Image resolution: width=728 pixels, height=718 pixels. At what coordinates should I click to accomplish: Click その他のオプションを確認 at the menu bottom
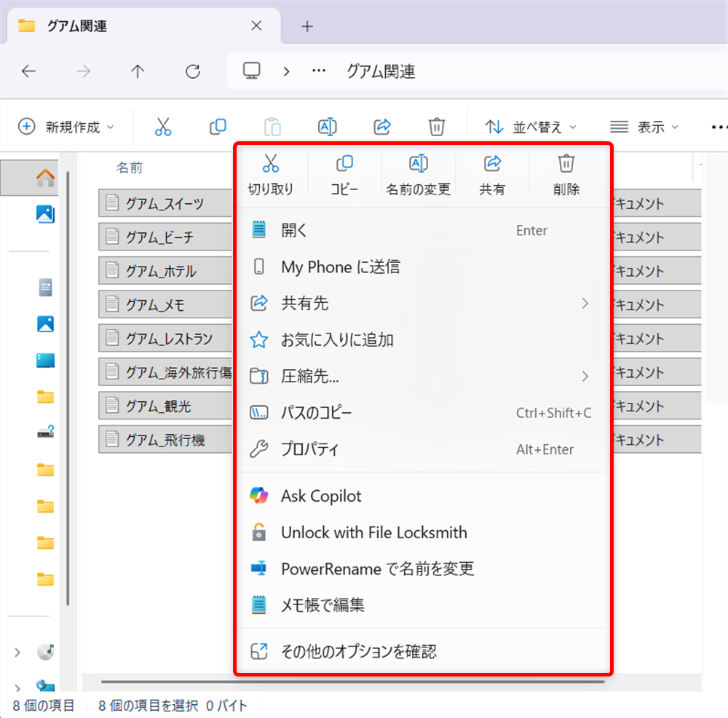tap(358, 652)
